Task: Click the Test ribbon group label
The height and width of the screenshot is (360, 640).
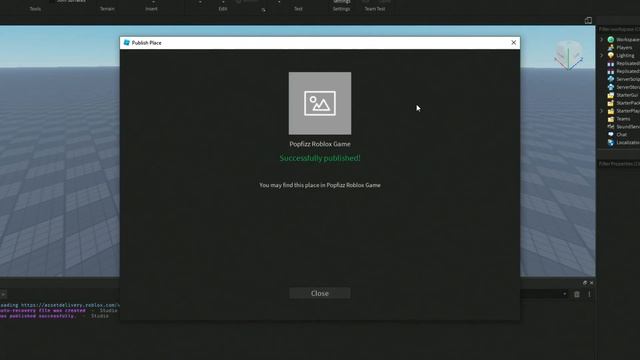Action: (298, 9)
